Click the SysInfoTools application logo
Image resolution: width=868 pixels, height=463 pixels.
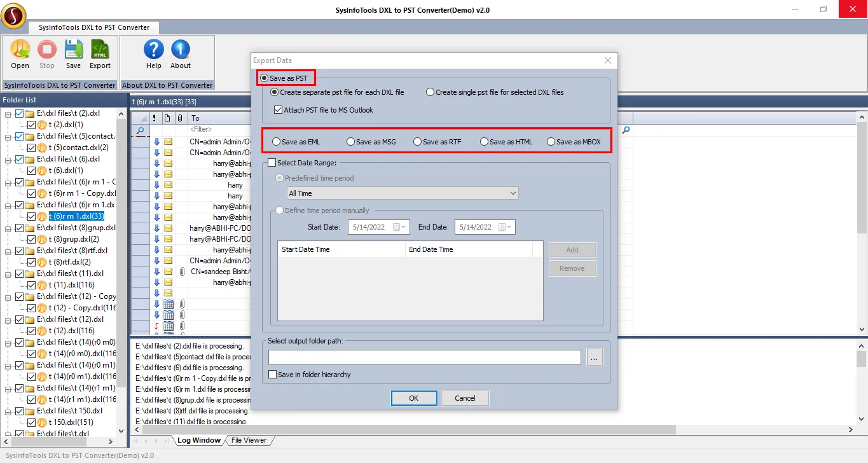point(13,15)
